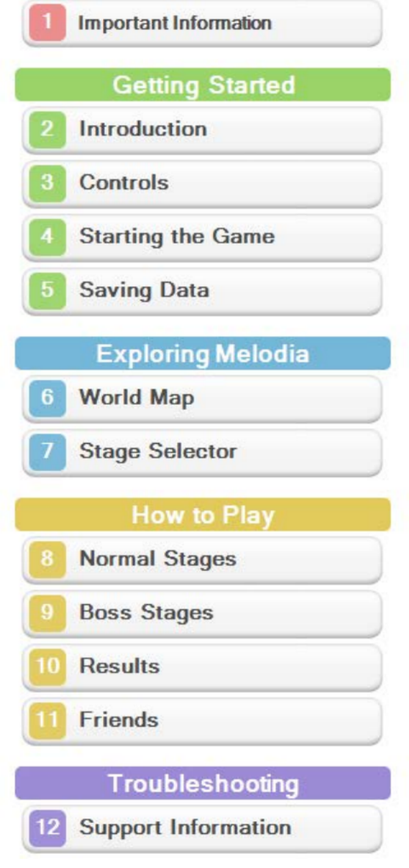View the Boss Stages entry

click(x=146, y=613)
